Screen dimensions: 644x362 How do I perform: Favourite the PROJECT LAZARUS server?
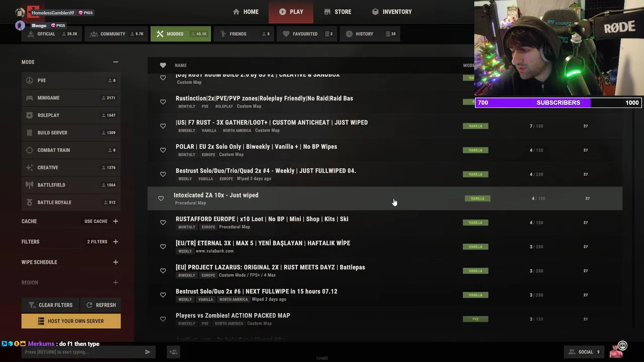[163, 271]
